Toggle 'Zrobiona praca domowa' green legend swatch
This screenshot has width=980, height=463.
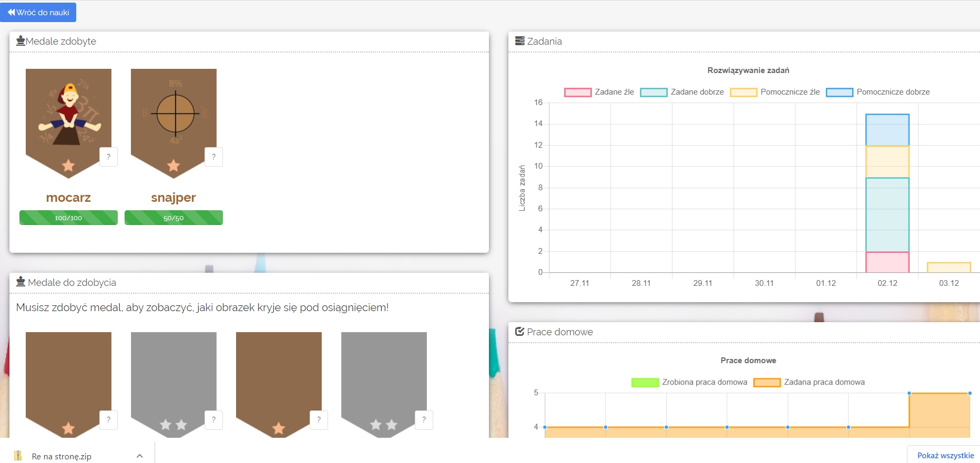(645, 383)
